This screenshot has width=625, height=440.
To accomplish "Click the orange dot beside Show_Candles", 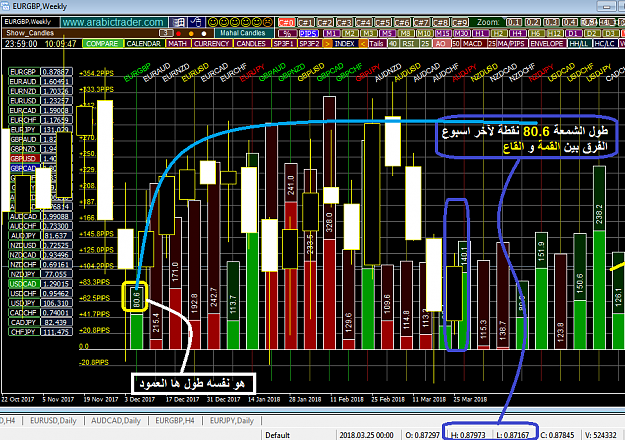I will tap(191, 33).
